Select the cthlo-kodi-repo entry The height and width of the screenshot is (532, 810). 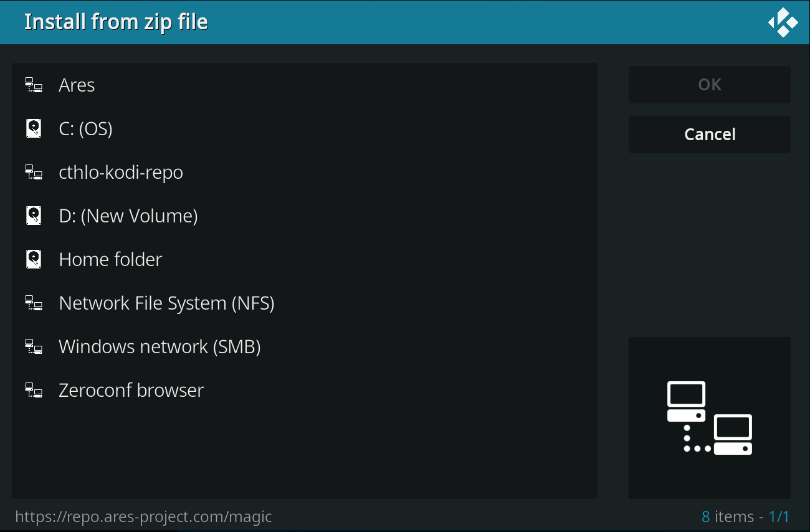pos(305,172)
